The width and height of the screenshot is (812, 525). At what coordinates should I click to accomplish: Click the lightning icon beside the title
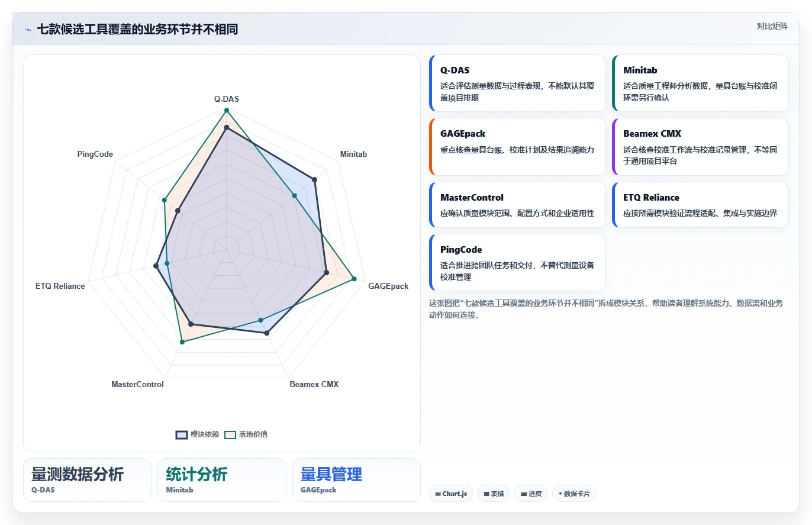[28, 30]
